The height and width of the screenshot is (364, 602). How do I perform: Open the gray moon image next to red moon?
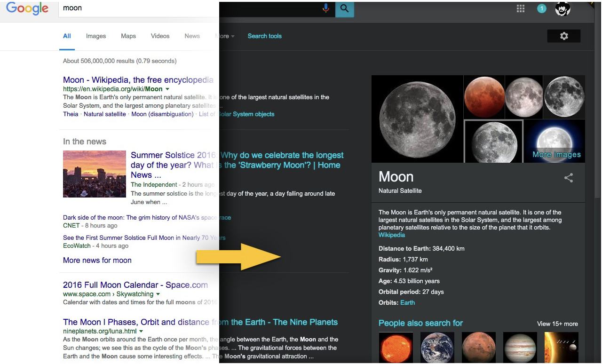[x=524, y=97]
